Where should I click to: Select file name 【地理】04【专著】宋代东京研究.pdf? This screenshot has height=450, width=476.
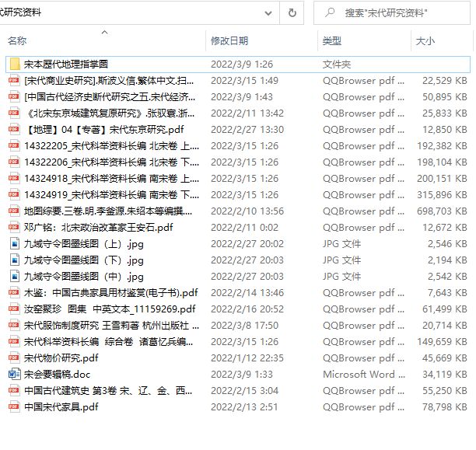[x=104, y=130]
